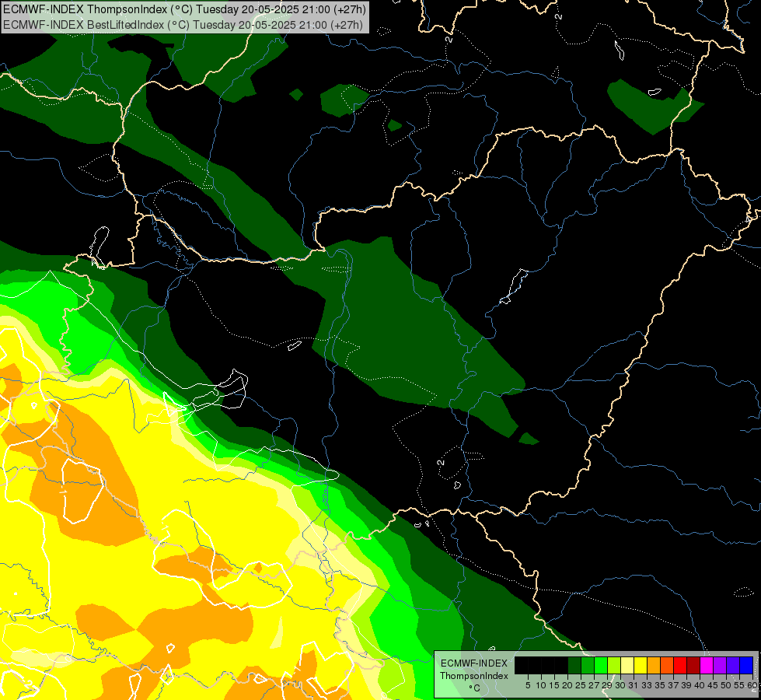Click the yellow 31–33 legend swatch
The width and height of the screenshot is (761, 700).
coord(641,665)
